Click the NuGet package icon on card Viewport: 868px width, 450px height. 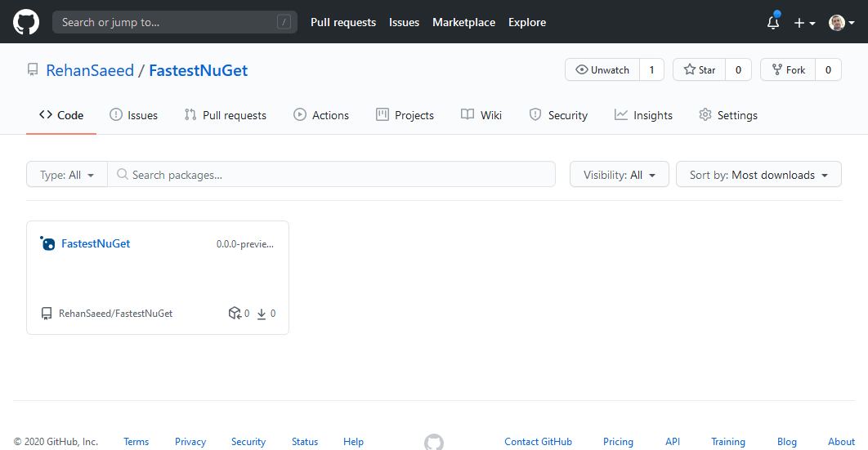(x=47, y=243)
